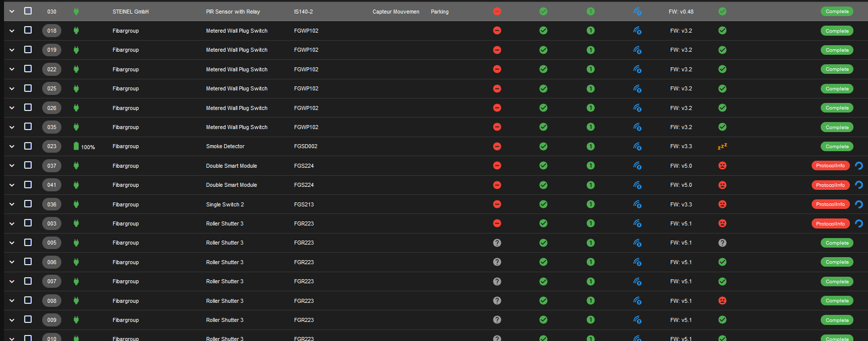Click the battery icon for node 023
The image size is (868, 341).
[76, 146]
